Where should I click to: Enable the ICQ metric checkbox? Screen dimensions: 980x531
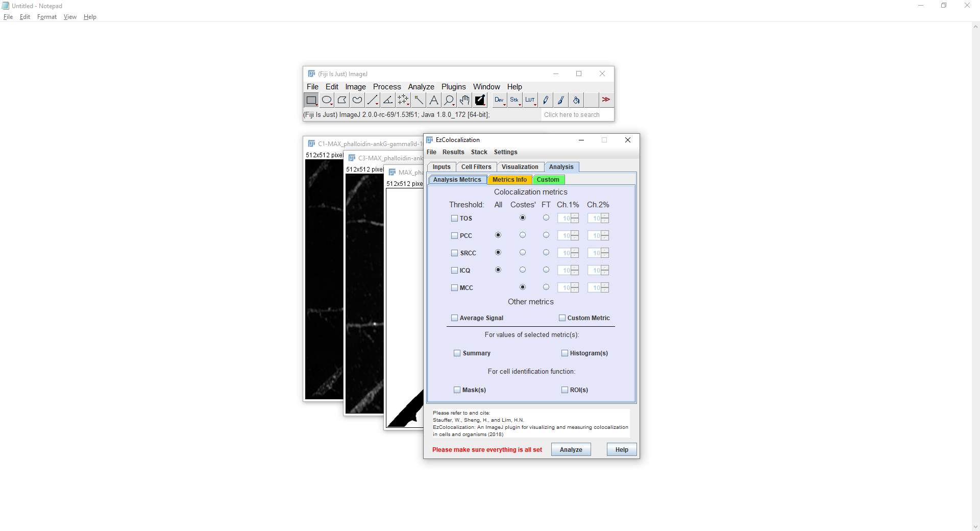pos(455,271)
